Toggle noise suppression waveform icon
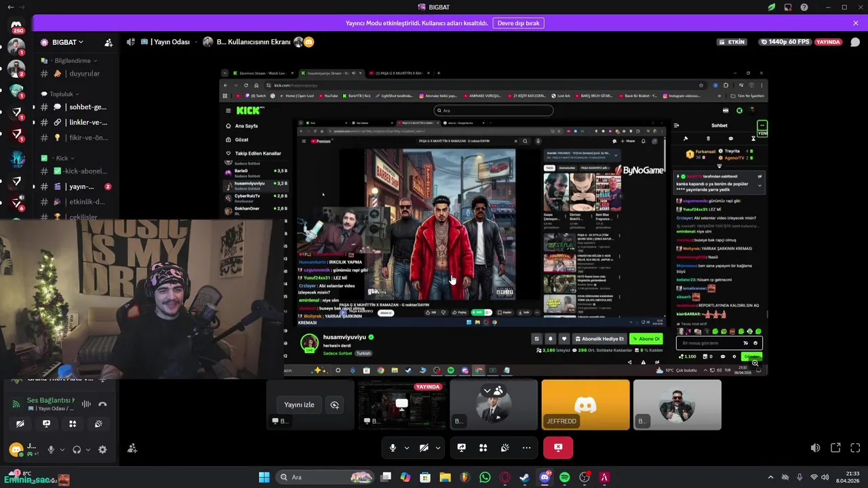This screenshot has height=488, width=868. coord(86,404)
